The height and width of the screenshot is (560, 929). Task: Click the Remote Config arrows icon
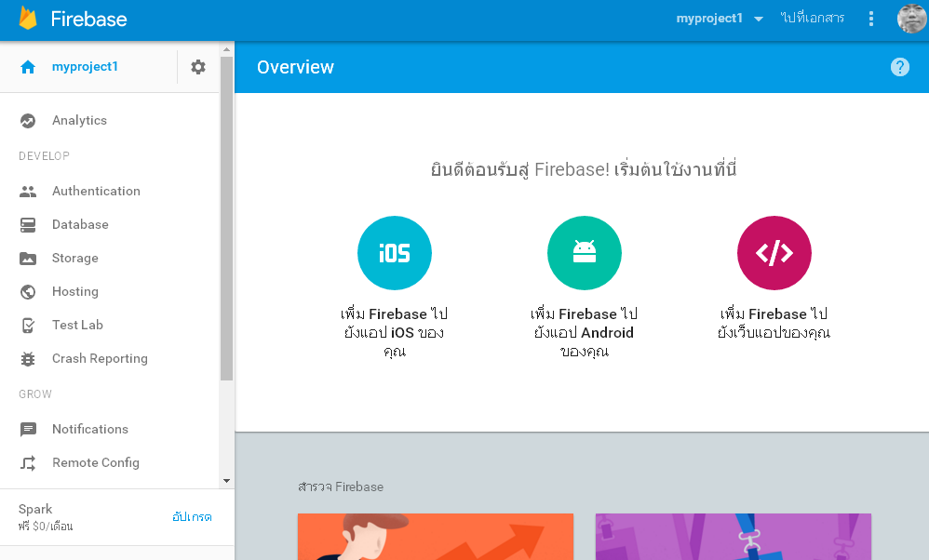pos(28,463)
